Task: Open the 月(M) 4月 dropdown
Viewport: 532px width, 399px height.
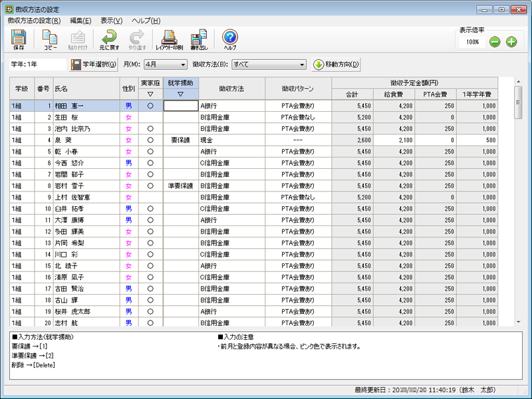Action: [166, 65]
